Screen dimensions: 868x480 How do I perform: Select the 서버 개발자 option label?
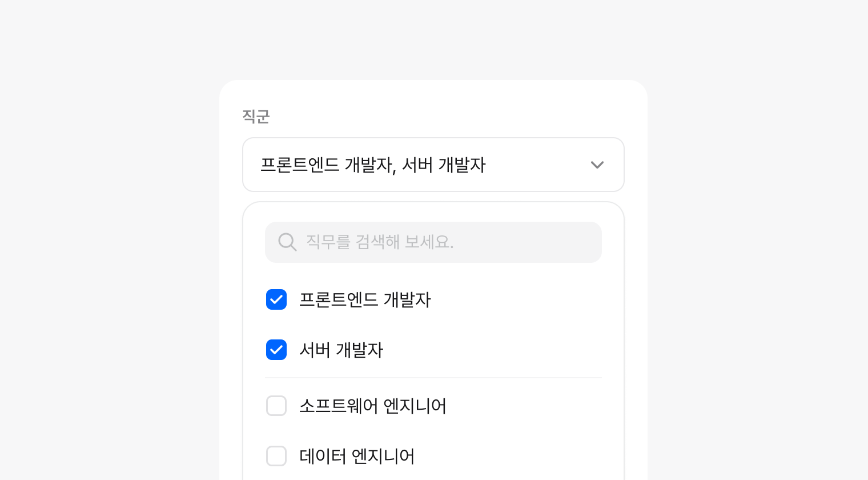click(x=341, y=350)
